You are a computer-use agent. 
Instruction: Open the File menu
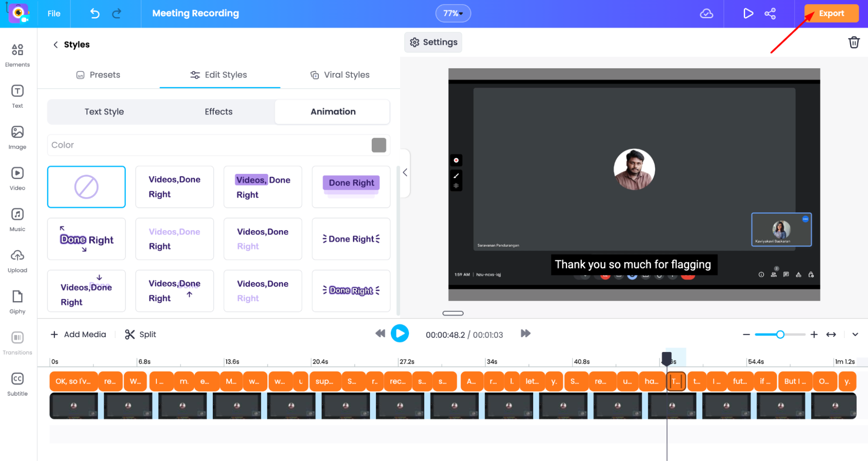click(54, 13)
